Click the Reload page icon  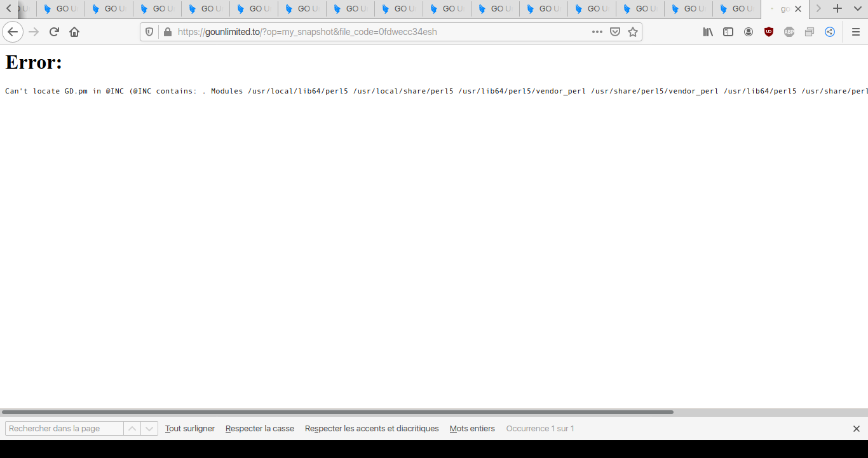(x=54, y=32)
